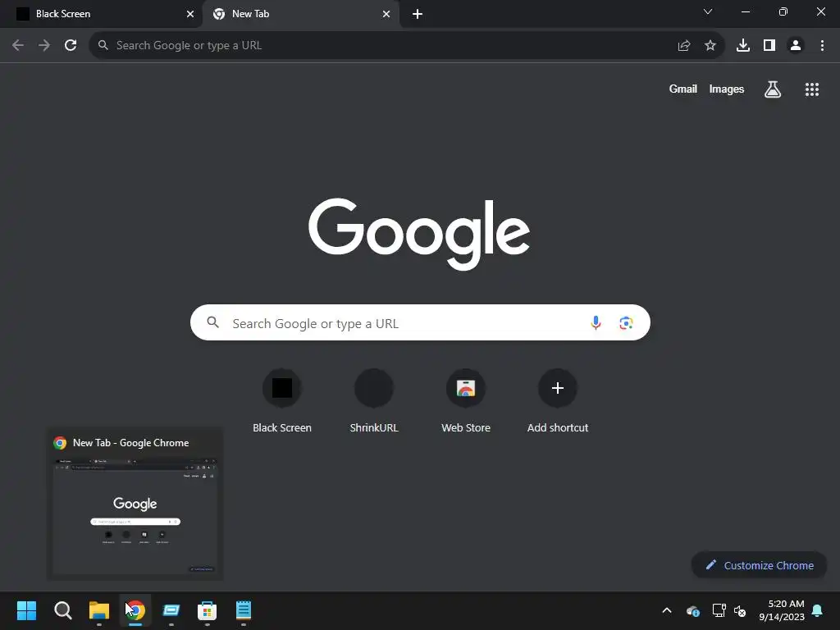Open Notepad from the taskbar
The height and width of the screenshot is (630, 840).
[244, 610]
